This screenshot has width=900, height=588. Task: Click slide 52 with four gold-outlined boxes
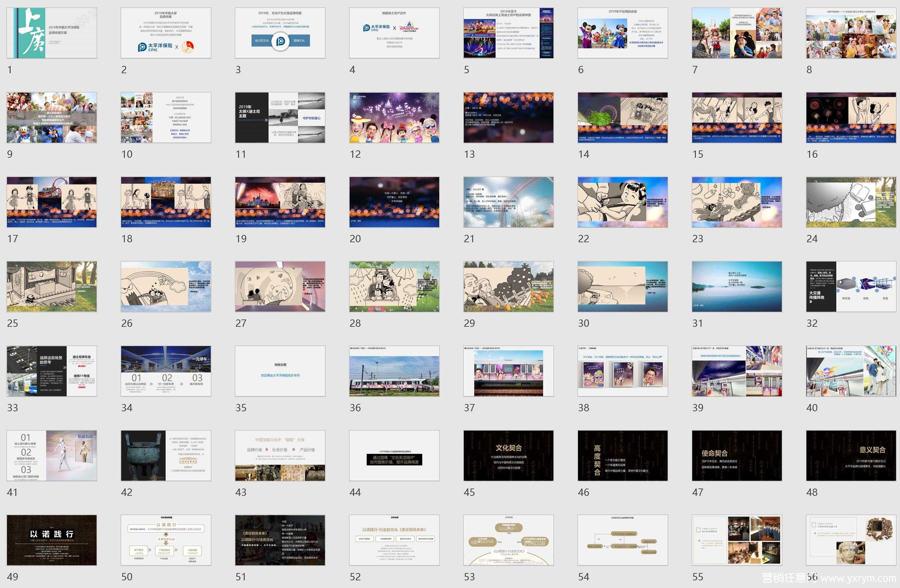coord(395,541)
